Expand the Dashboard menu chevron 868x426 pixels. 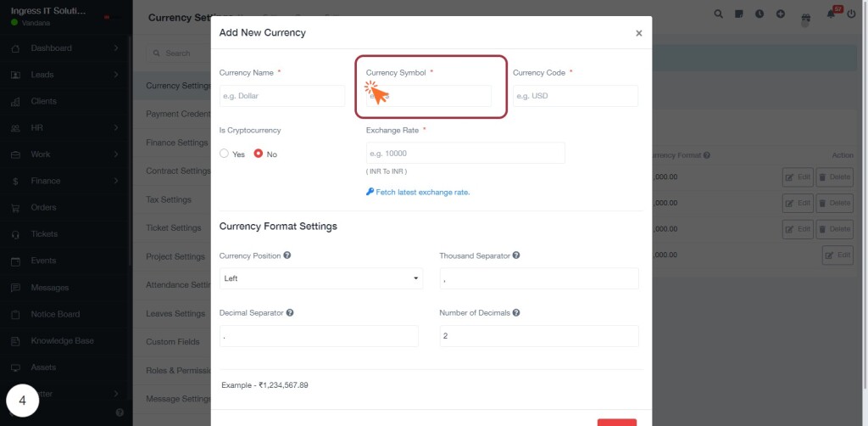point(115,48)
